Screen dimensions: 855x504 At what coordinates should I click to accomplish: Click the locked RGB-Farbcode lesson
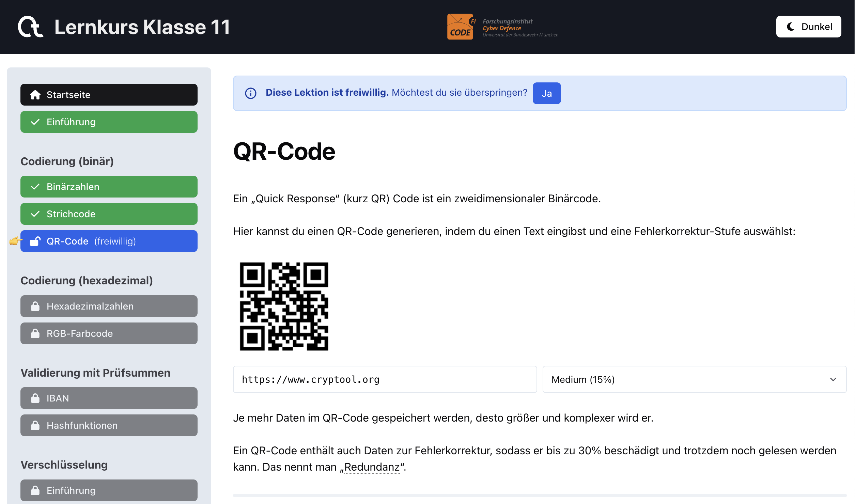[109, 333]
